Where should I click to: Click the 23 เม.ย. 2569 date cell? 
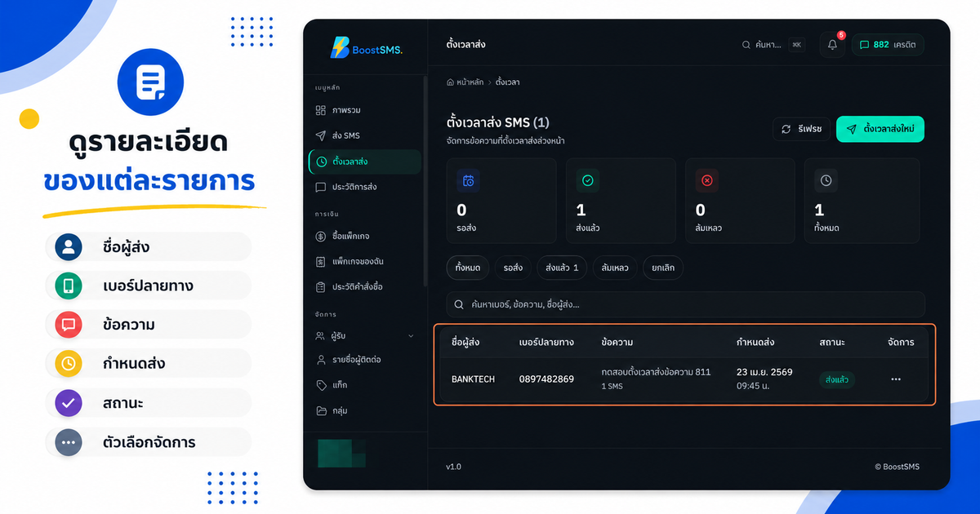pyautogui.click(x=764, y=372)
